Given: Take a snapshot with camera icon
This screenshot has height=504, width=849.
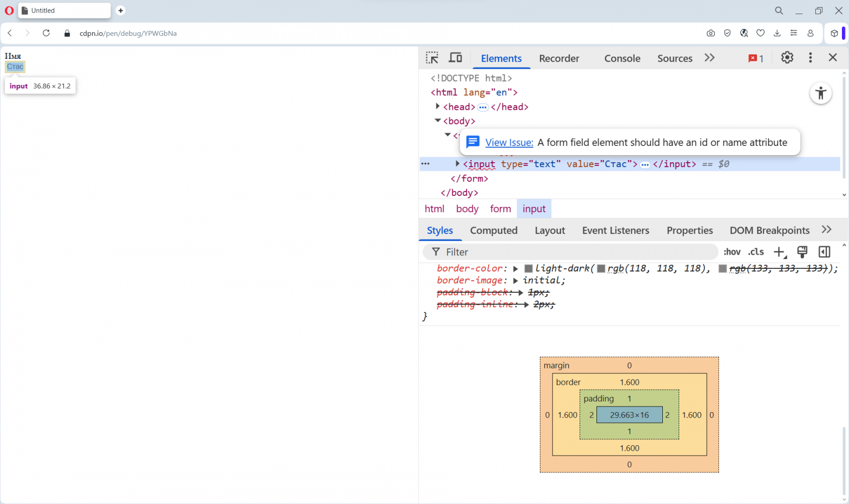Looking at the screenshot, I should [711, 33].
